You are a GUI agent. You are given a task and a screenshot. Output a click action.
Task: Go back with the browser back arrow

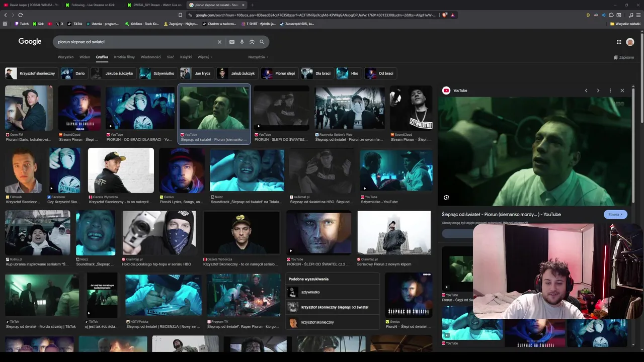(6, 15)
